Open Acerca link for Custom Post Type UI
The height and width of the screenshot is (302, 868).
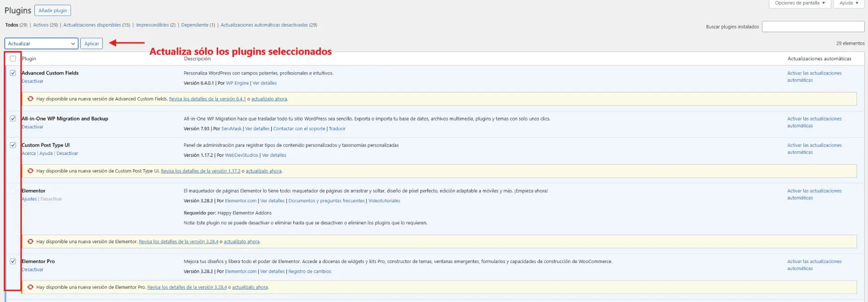coord(28,154)
